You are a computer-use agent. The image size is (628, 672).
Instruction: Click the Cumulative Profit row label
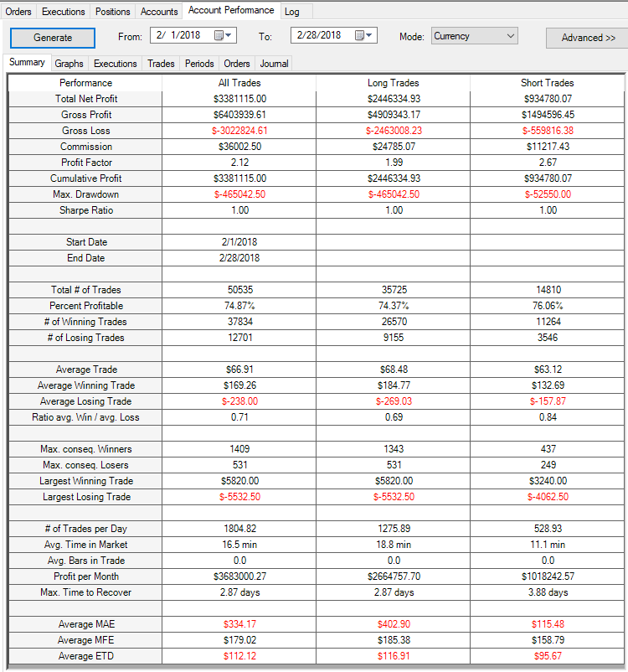(85, 178)
